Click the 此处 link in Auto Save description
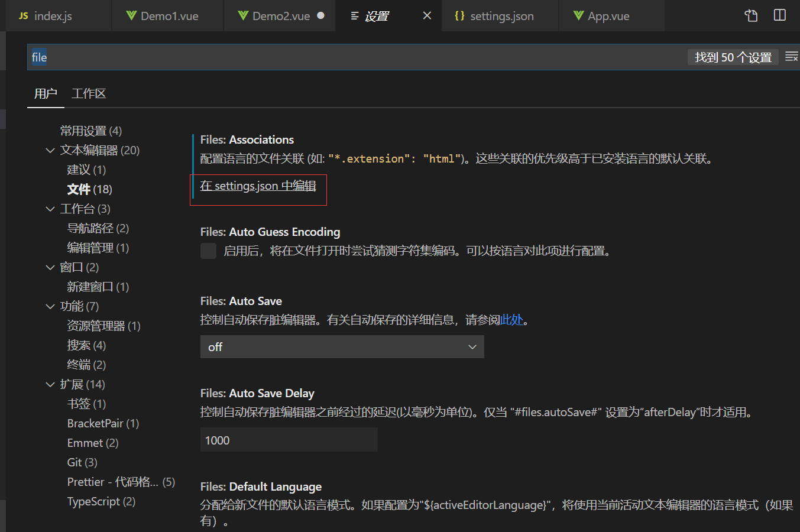800x532 pixels. (x=512, y=319)
